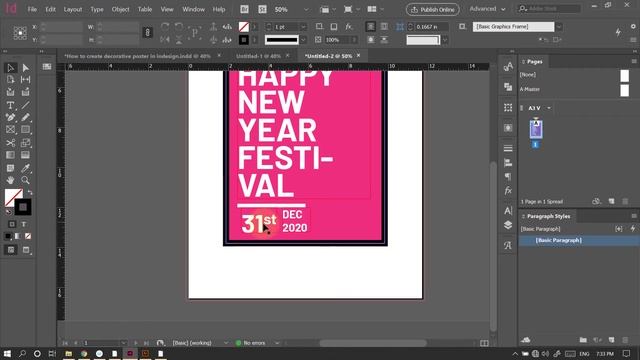Select the Zoom tool
The image size is (640, 360).
[x=25, y=180]
